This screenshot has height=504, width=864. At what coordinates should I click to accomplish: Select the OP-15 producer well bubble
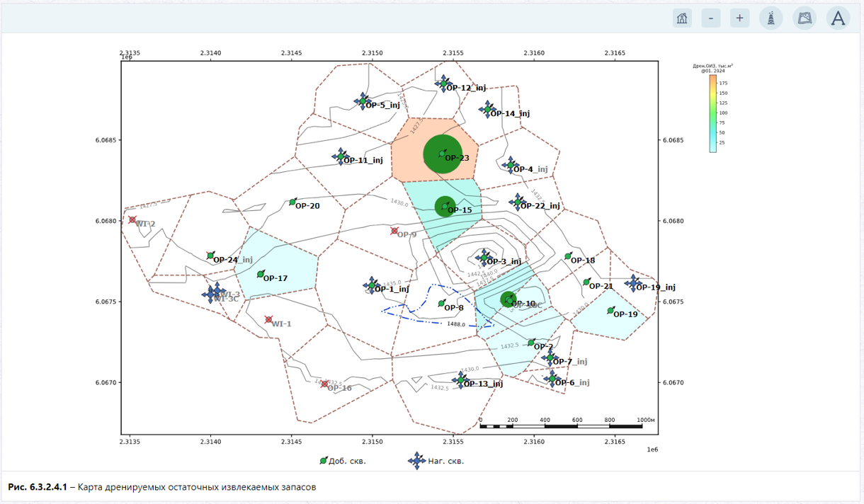tap(445, 206)
